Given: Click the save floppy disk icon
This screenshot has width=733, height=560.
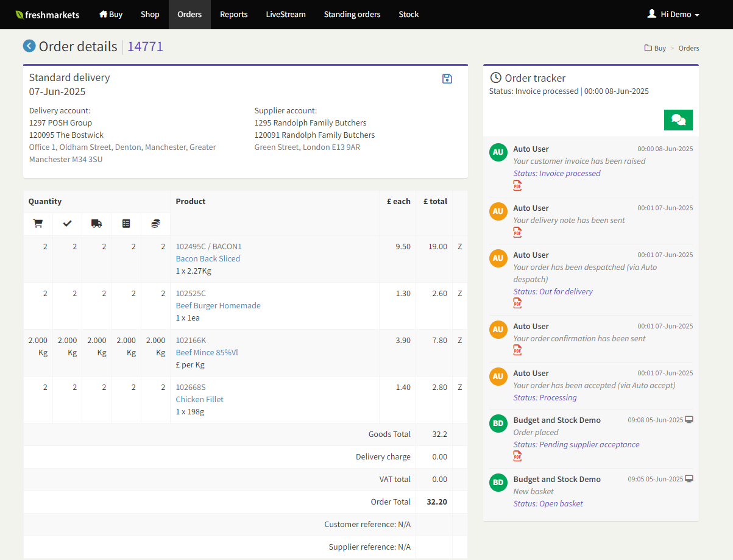Looking at the screenshot, I should (447, 79).
